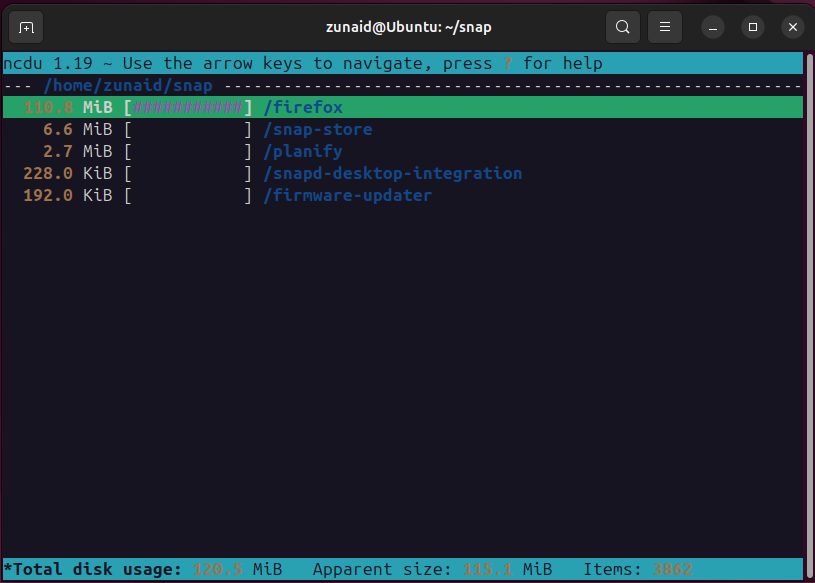The height and width of the screenshot is (583, 815).
Task: Click the zunaid@Ubuntu title bar text
Action: coord(408,27)
